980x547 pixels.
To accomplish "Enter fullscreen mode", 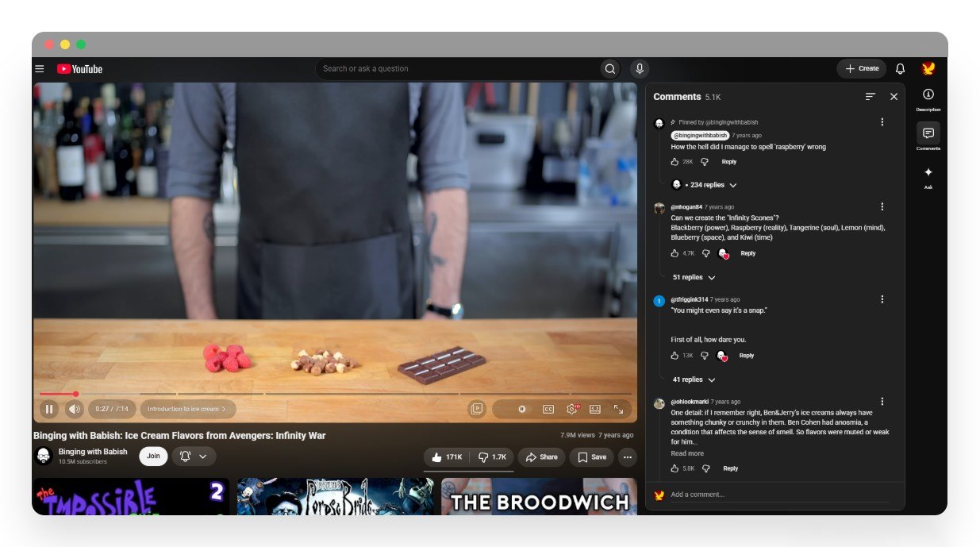I will coord(619,409).
